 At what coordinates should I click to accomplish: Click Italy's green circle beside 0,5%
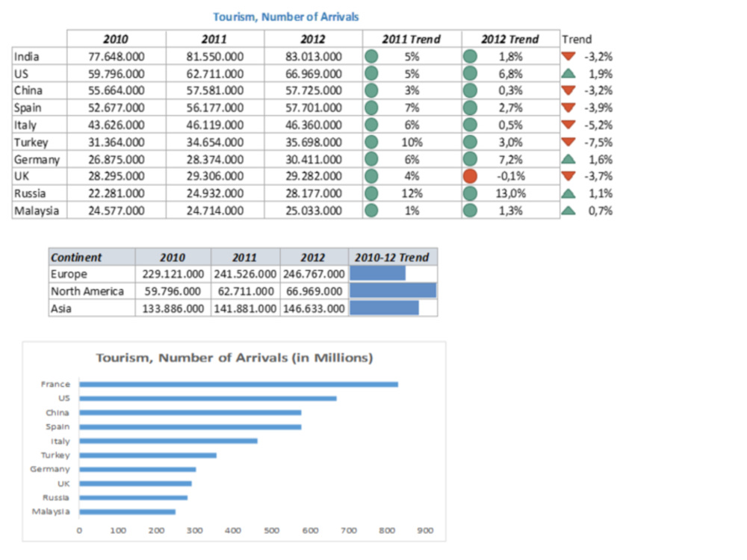470,125
